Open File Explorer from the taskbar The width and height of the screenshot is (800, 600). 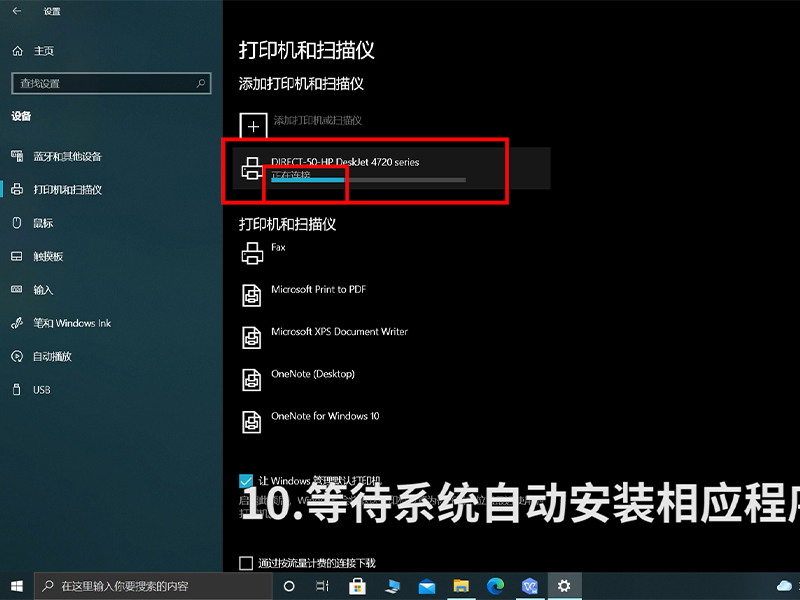[461, 586]
